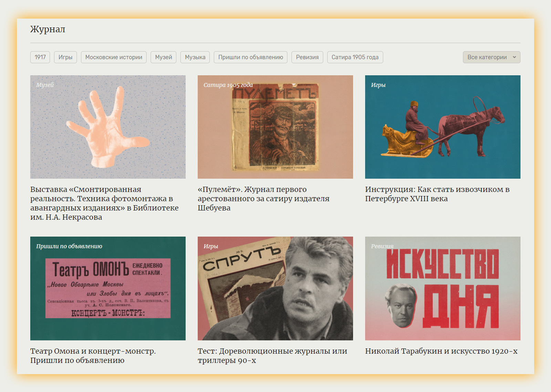551x392 pixels.
Task: Open the hand photomontage article thumbnail
Action: 108,127
